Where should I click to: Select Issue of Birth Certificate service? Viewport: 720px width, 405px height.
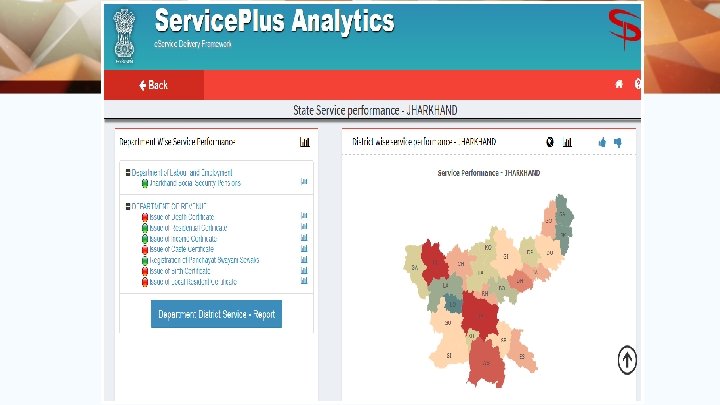tap(180, 271)
